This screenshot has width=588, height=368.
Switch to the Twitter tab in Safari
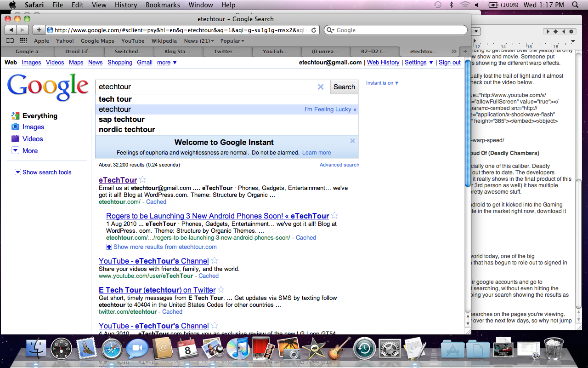(227, 52)
